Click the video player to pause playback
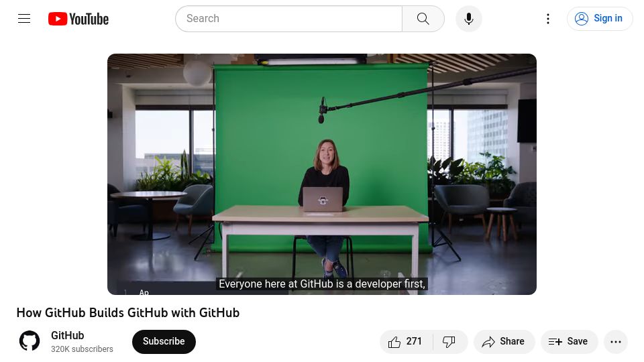 [321, 174]
